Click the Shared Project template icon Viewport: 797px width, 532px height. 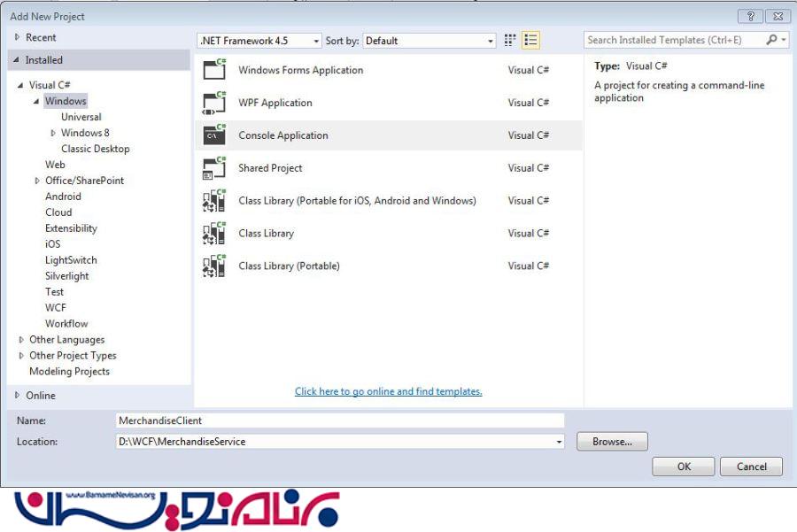(214, 168)
